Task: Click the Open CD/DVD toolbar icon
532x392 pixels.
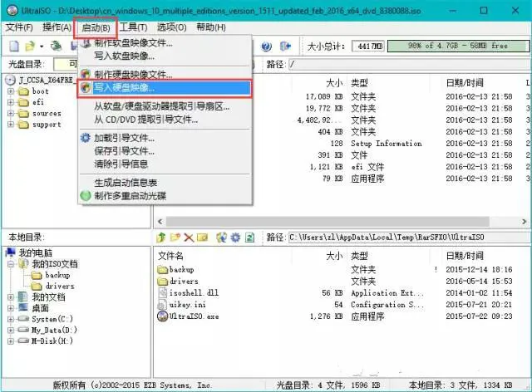Action: 56,46
